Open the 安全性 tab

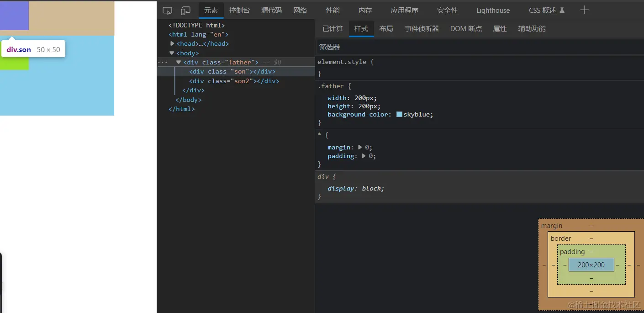tap(447, 11)
